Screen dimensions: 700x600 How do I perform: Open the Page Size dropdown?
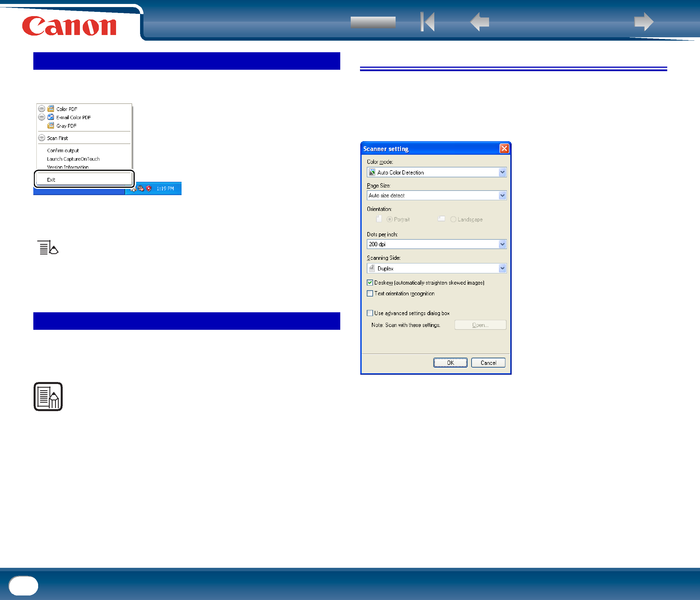pyautogui.click(x=502, y=195)
